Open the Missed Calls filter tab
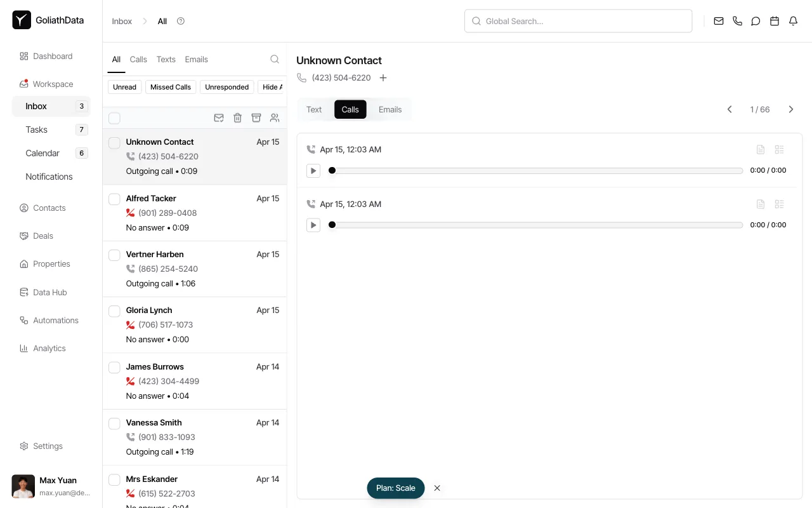 pyautogui.click(x=170, y=87)
